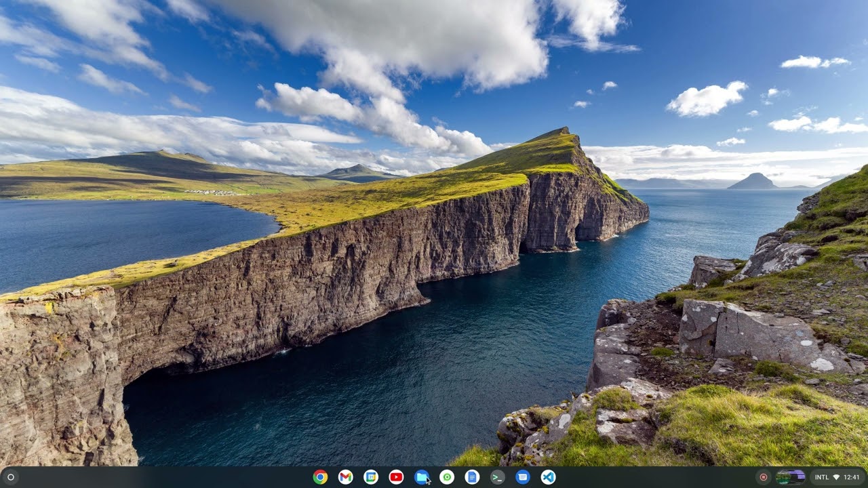Viewport: 868px width, 488px height.
Task: Open the recent screenshot thumbnail in shelf
Action: (791, 477)
